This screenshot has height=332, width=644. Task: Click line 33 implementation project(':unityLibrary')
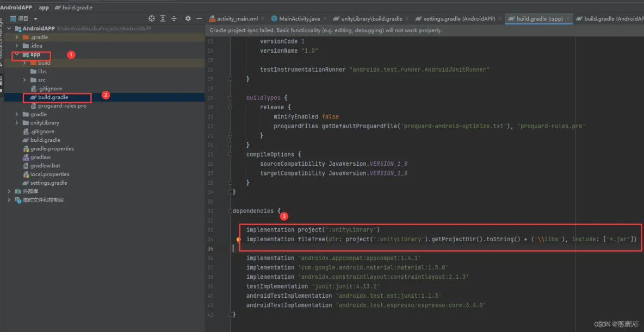[x=313, y=230]
